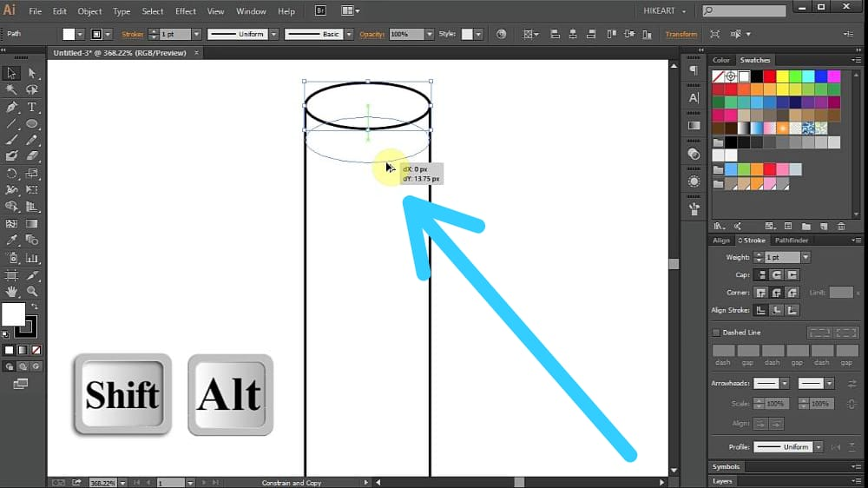868x488 pixels.
Task: Open the Effect menu
Action: 186,11
